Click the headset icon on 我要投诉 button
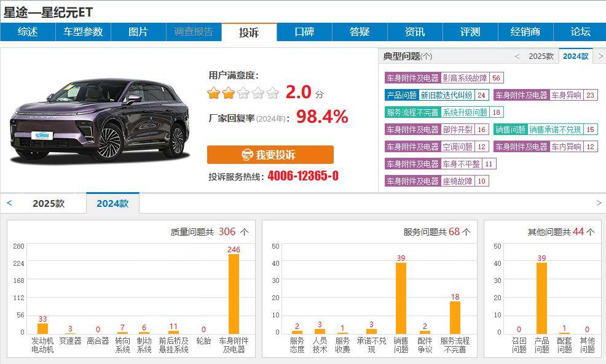This screenshot has height=364, width=606. click(247, 155)
